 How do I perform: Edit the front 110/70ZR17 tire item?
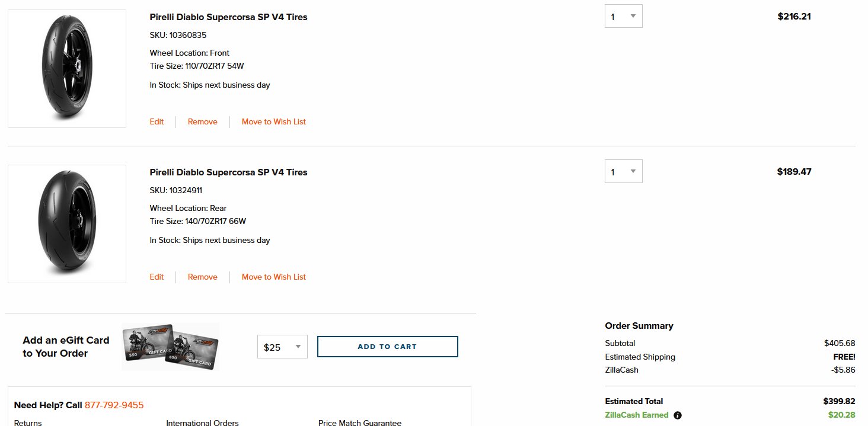(157, 121)
